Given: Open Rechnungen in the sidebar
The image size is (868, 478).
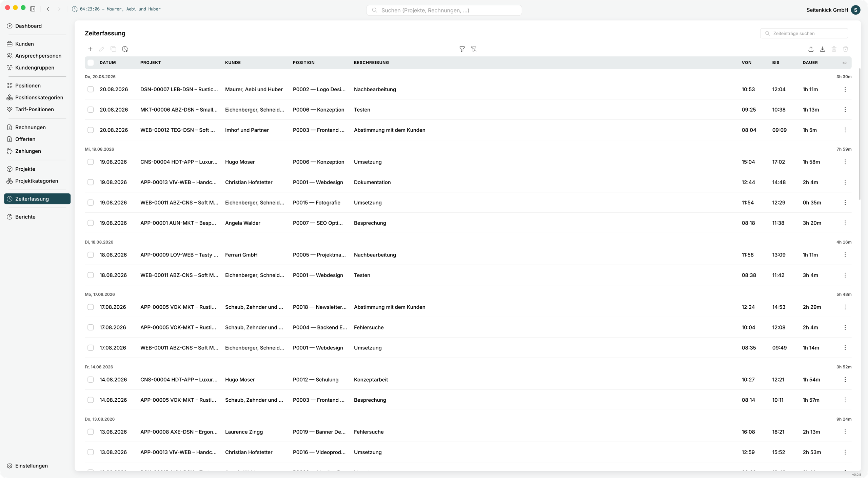Looking at the screenshot, I should 37,127.
